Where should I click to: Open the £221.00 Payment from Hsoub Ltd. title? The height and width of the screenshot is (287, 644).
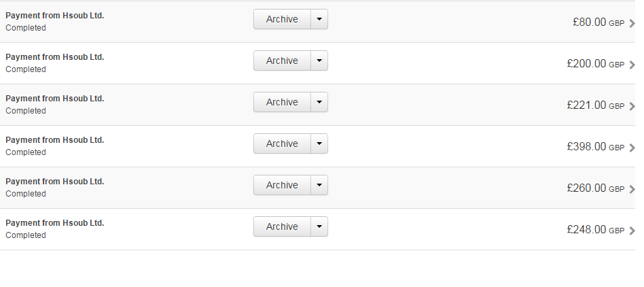[55, 99]
